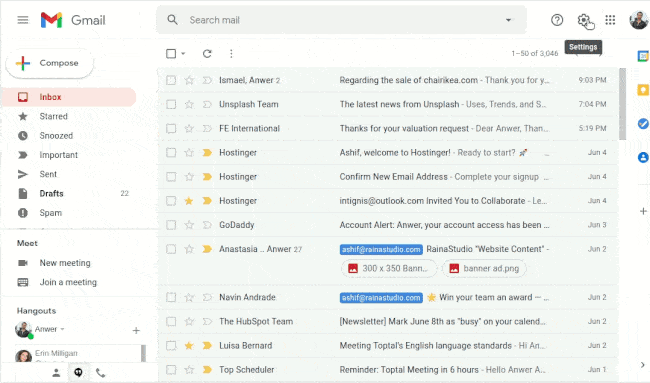
Task: Open the Unsplash Team latest news email
Action: pyautogui.click(x=388, y=104)
